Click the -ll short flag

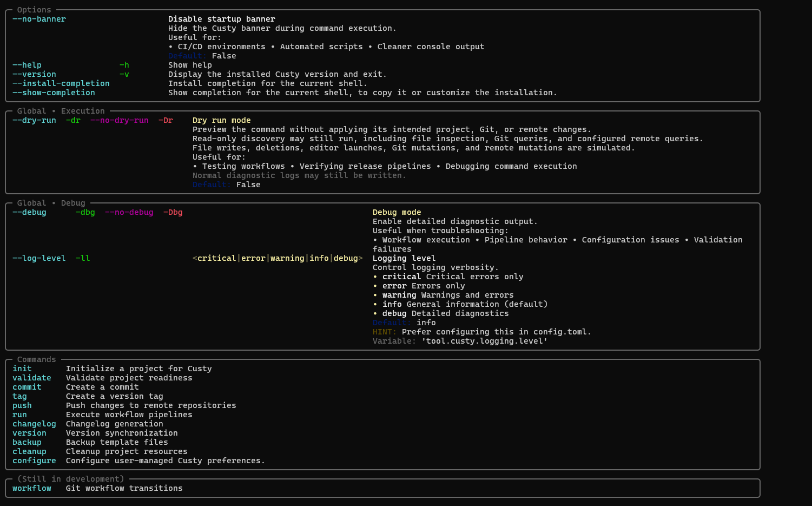[83, 258]
